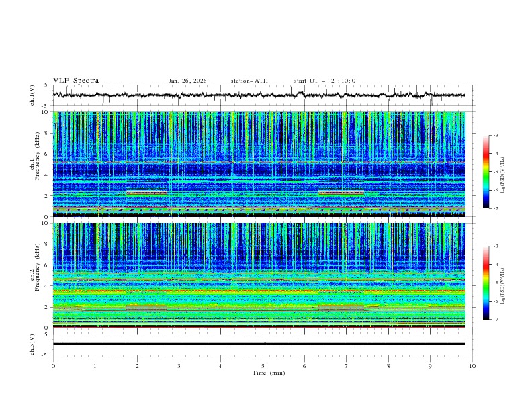Click the red 2 kHz band near minute 7 in ch.1
Viewport: 532px width, 411px height.
341,193
